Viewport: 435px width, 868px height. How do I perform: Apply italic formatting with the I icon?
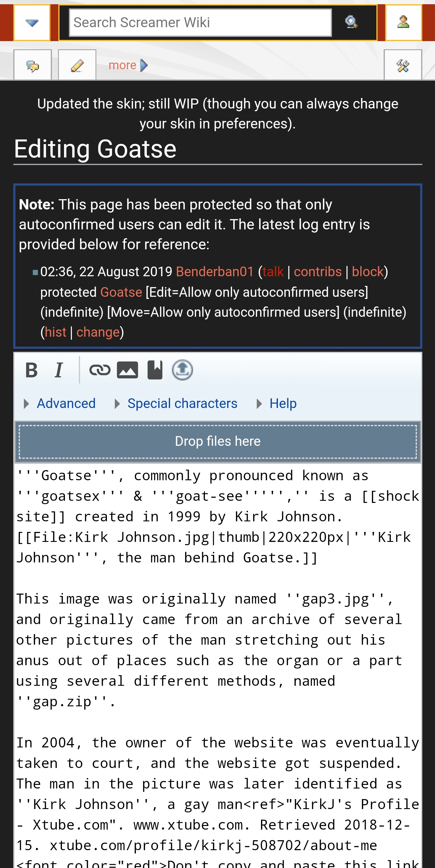pos(59,370)
